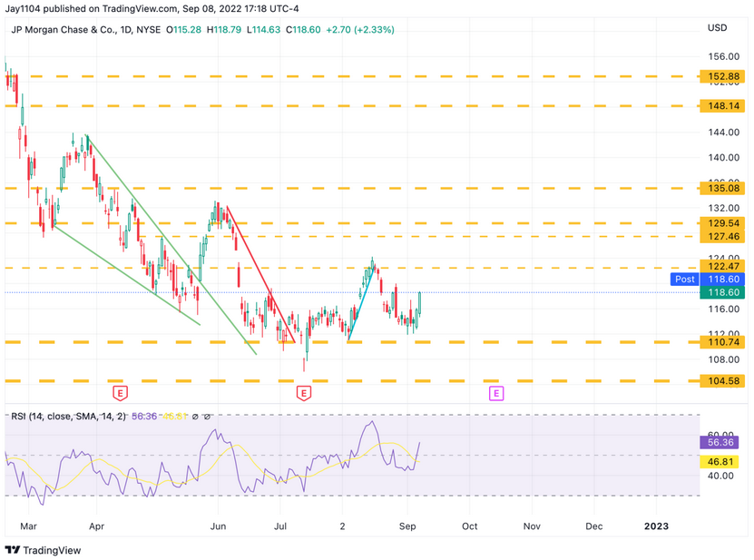Image resolution: width=754 pixels, height=560 pixels.
Task: Click the Jul label on the time axis
Action: [280, 526]
